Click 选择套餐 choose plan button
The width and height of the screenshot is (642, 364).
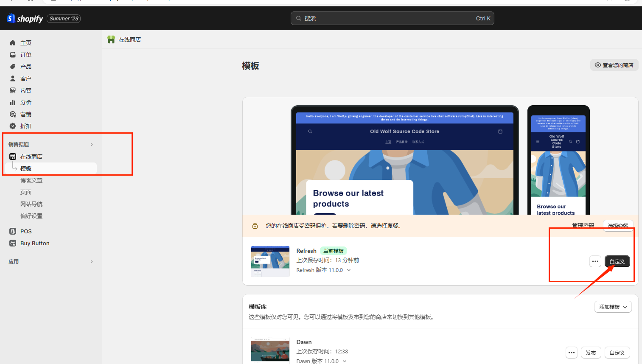coord(618,226)
